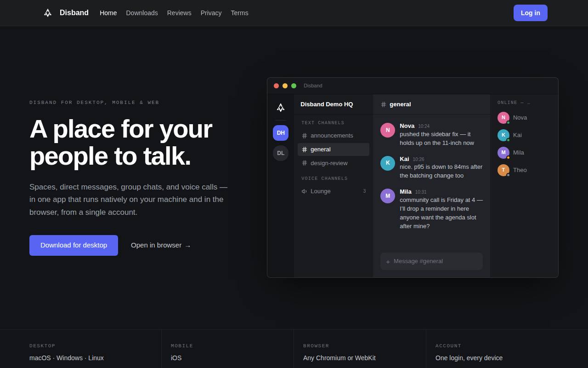
Task: Open the Privacy nav link
Action: pos(211,13)
